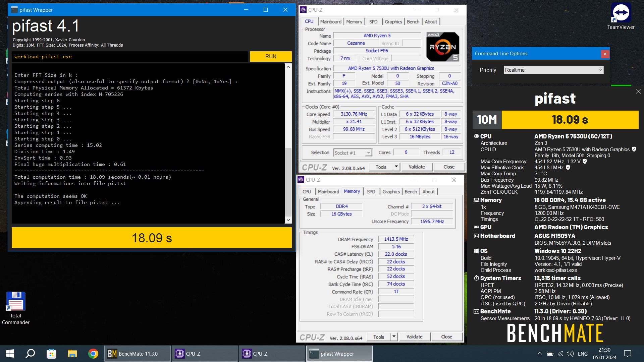
Task: Open File Explorer from taskbar
Action: pyautogui.click(x=72, y=354)
